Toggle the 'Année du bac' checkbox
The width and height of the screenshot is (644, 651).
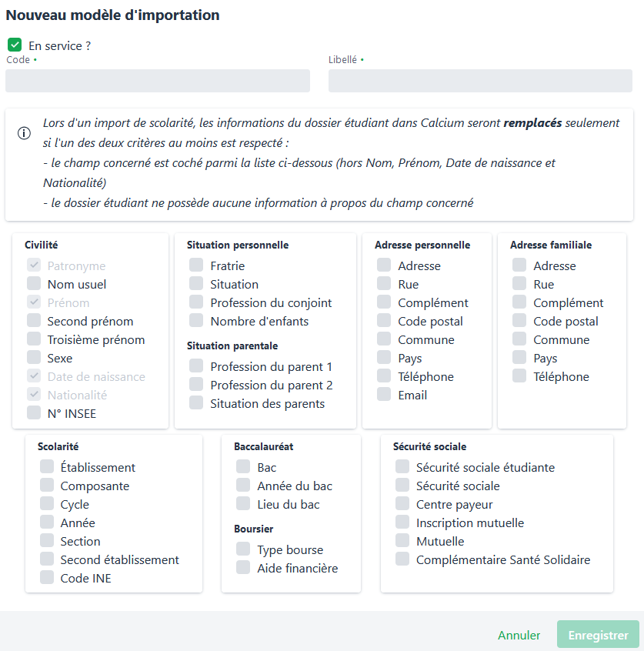click(x=244, y=486)
